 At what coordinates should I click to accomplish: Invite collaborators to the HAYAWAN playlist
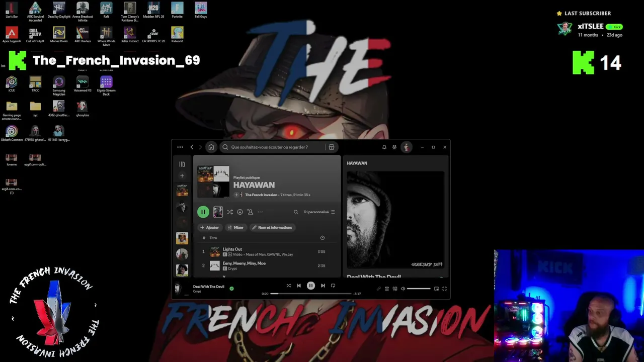click(x=250, y=212)
